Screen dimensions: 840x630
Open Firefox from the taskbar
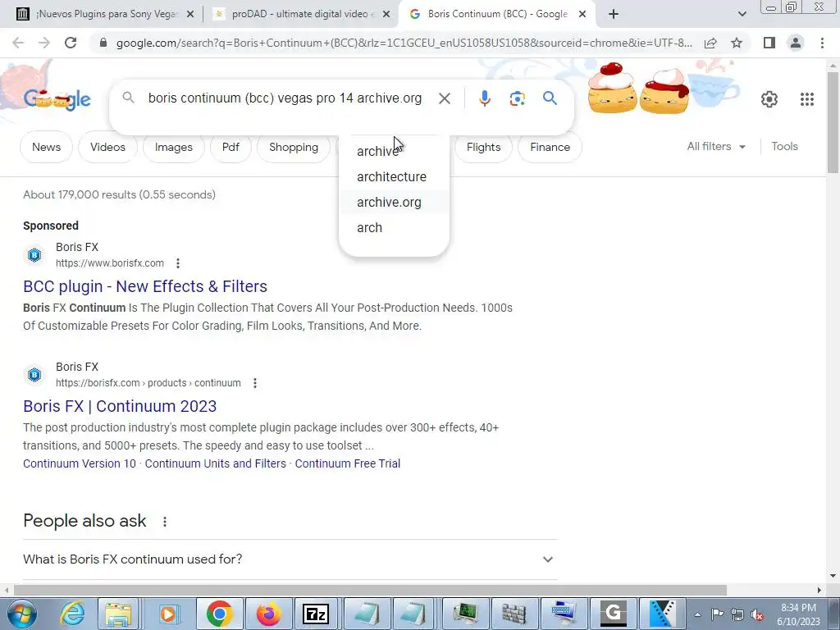(x=268, y=614)
